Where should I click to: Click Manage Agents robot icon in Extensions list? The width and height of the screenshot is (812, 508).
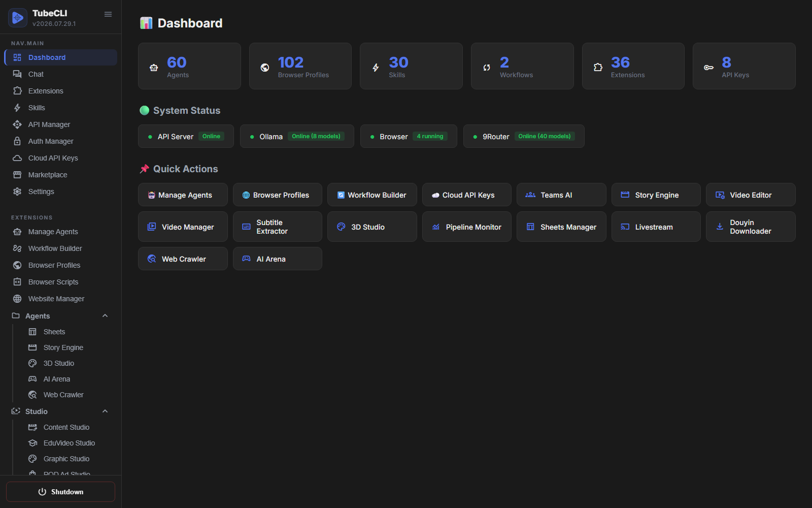pos(17,232)
